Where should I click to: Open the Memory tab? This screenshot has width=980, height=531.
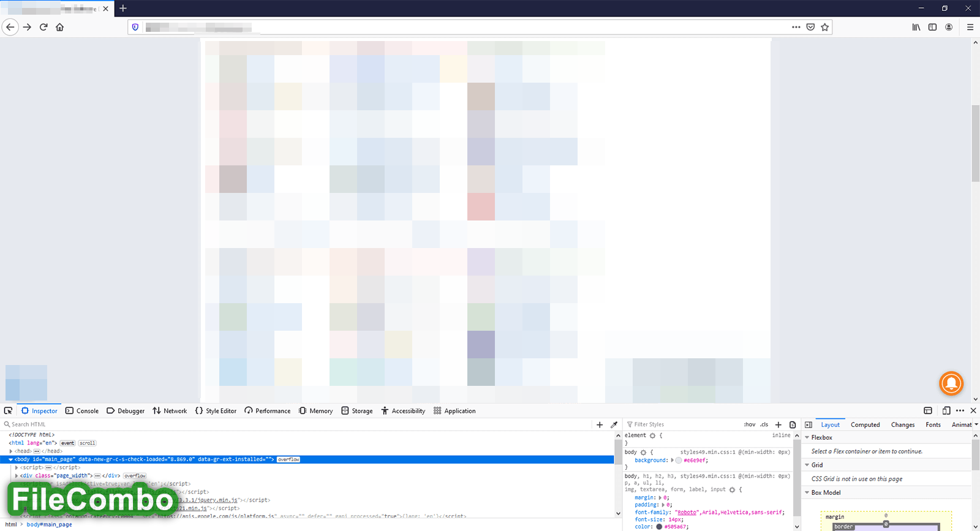coord(316,411)
